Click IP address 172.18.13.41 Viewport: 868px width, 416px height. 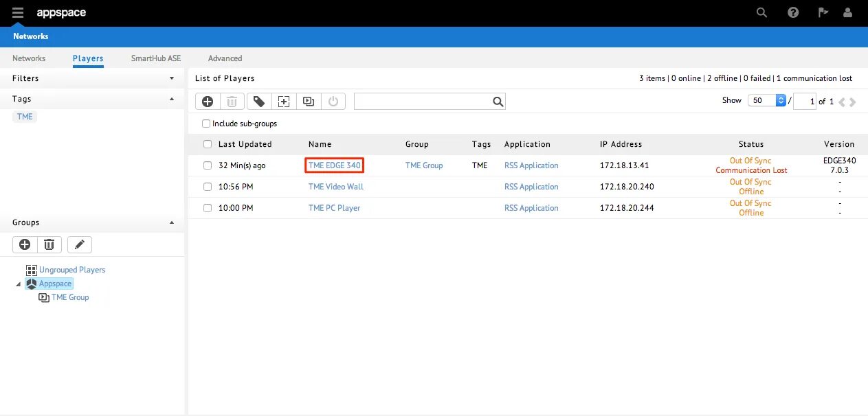coord(625,165)
